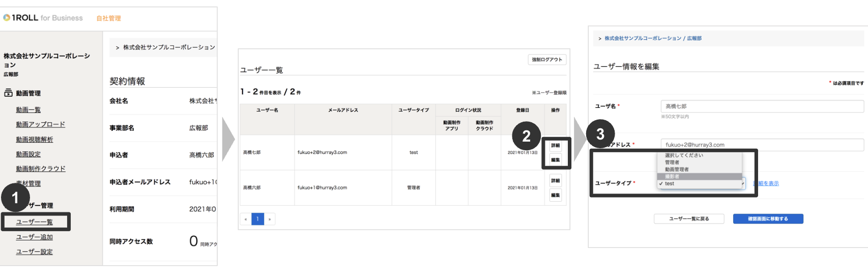
Task: Click the ユーザー名 column header
Action: pyautogui.click(x=267, y=110)
